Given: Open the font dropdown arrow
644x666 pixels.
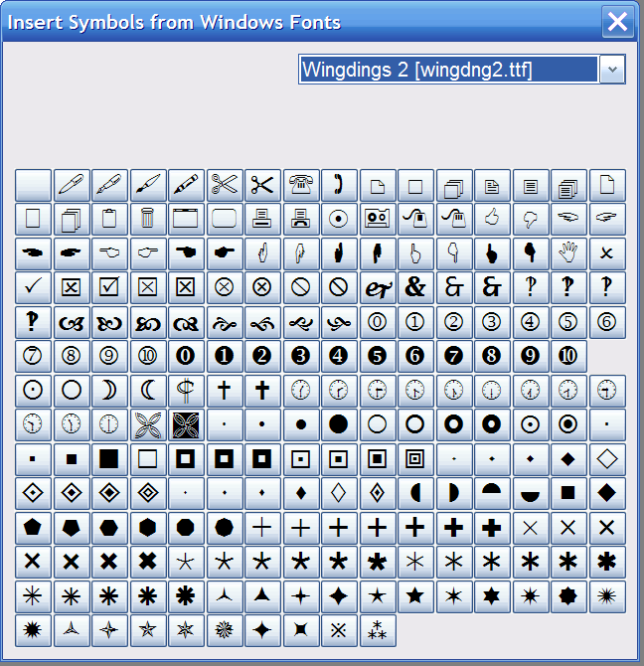Looking at the screenshot, I should pos(613,70).
